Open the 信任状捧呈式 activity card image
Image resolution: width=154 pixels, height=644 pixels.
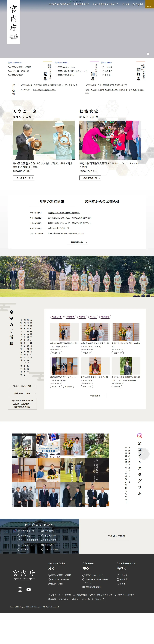tap(64, 366)
